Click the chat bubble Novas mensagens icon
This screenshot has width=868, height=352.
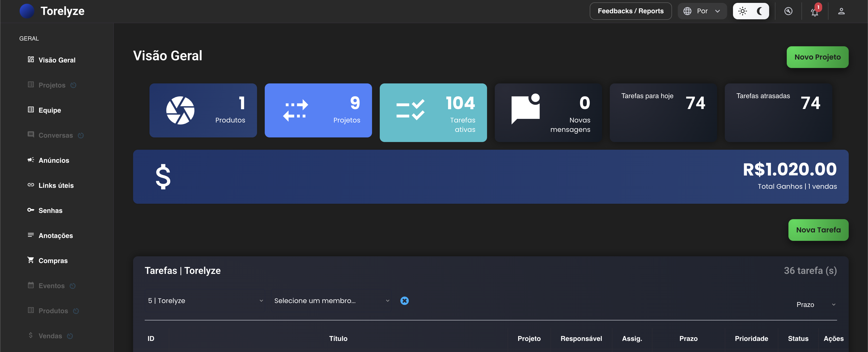525,109
